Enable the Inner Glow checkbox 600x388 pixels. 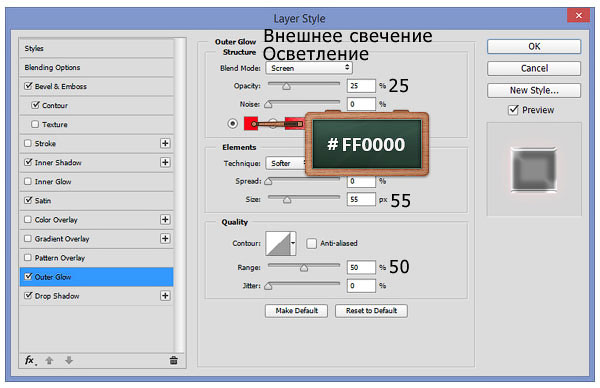click(28, 181)
